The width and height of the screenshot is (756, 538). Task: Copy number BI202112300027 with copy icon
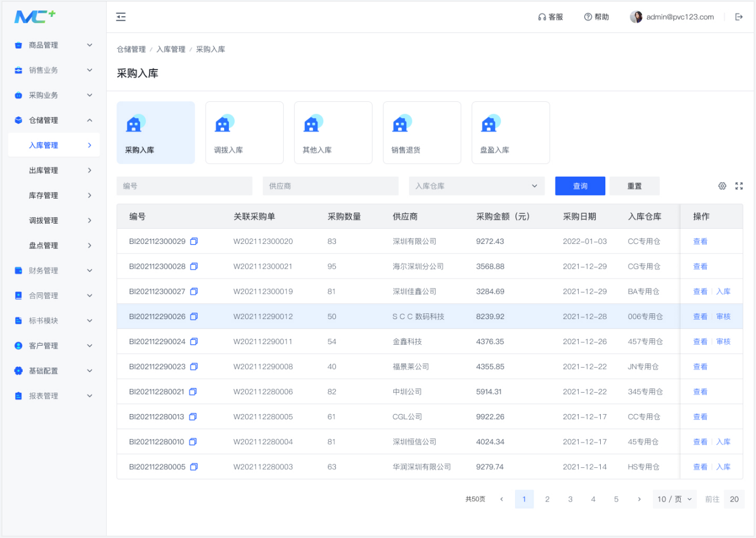pos(194,291)
